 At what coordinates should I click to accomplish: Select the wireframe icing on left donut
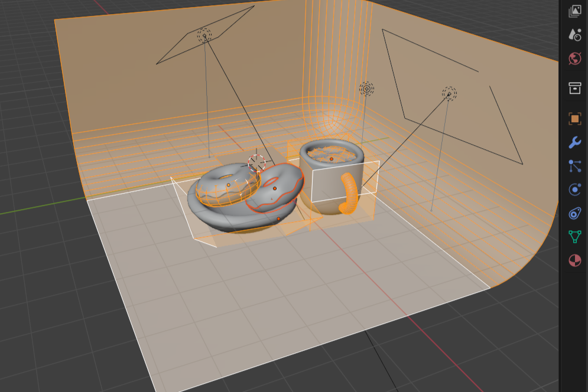[228, 190]
